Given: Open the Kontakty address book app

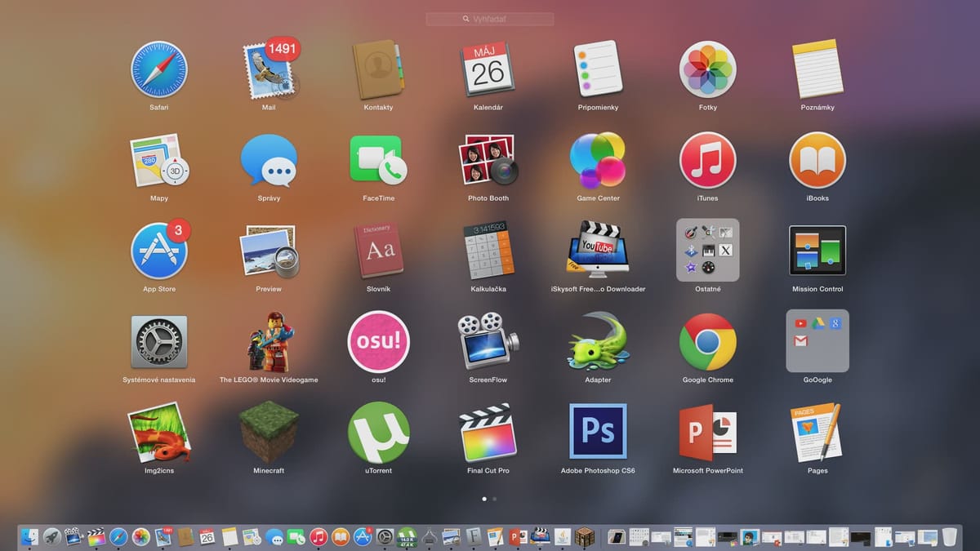Looking at the screenshot, I should click(378, 70).
